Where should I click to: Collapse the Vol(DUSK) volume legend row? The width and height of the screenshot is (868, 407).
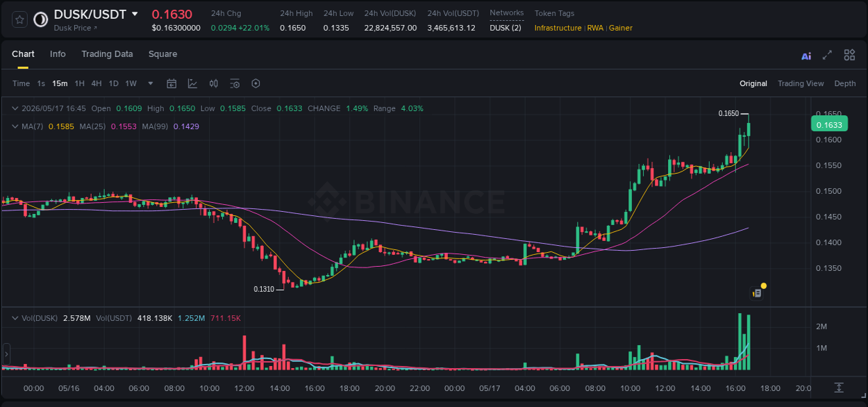[15, 317]
